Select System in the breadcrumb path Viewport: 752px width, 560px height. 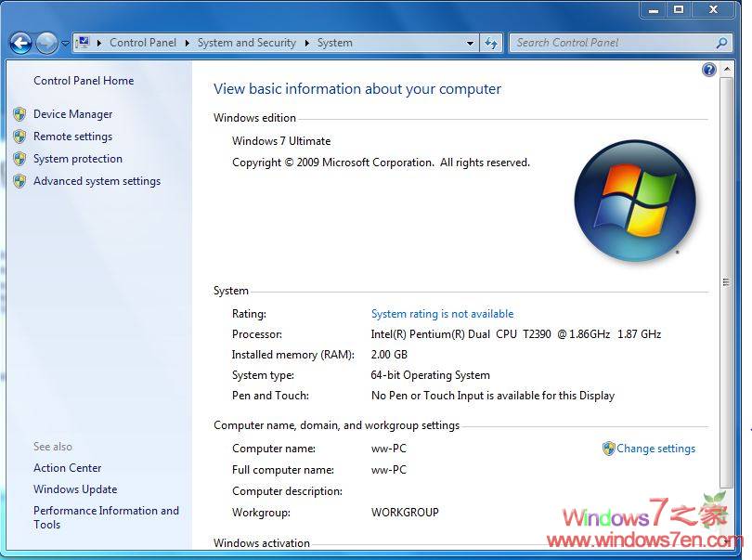[334, 43]
